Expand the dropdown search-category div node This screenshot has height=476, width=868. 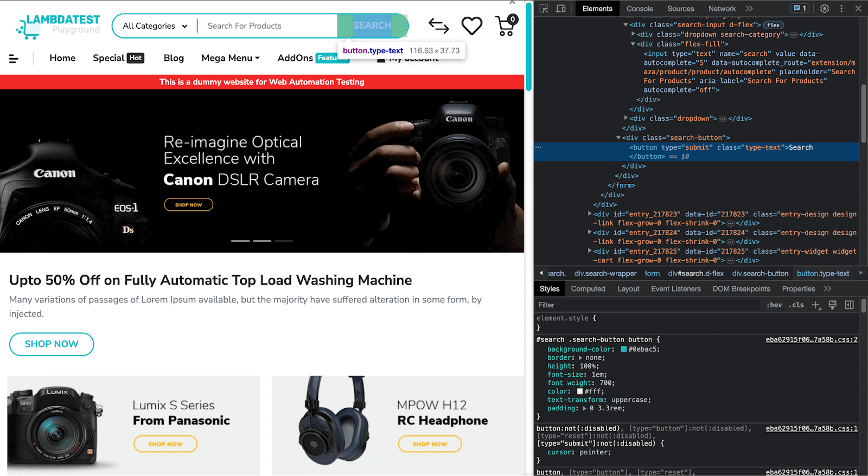tap(633, 34)
